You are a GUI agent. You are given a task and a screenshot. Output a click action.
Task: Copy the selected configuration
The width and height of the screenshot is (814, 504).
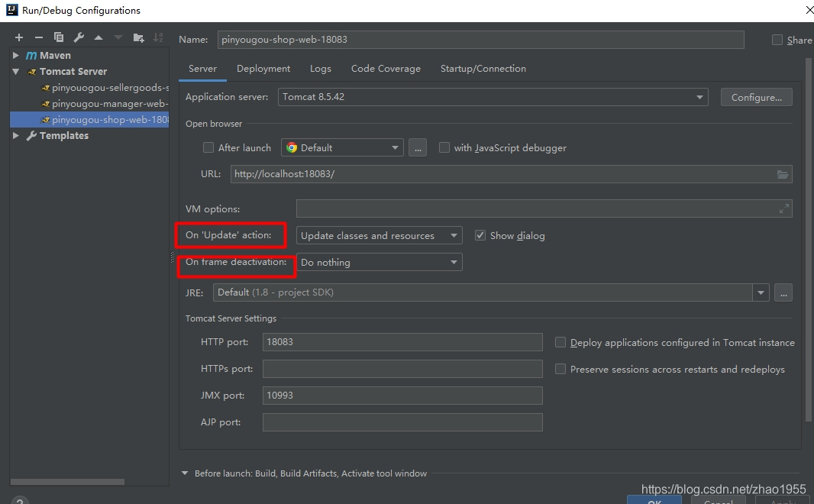pyautogui.click(x=59, y=37)
